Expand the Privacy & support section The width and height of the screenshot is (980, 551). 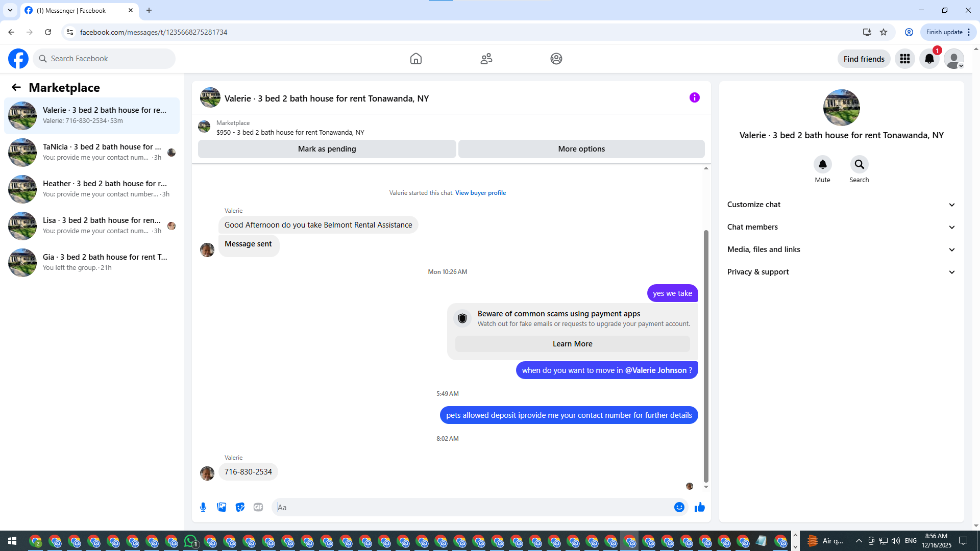(x=841, y=272)
